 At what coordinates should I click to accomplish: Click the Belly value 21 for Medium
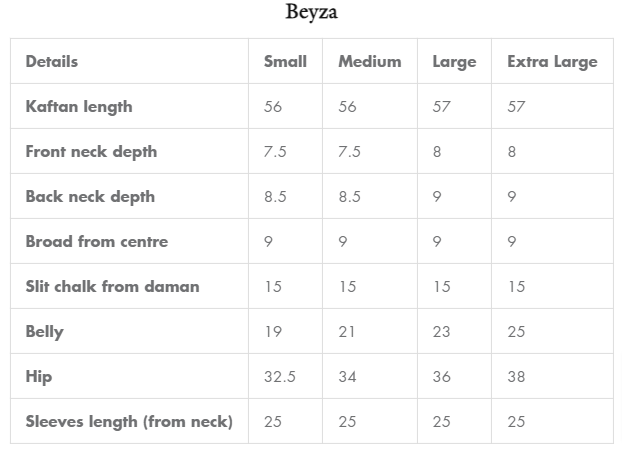click(347, 331)
